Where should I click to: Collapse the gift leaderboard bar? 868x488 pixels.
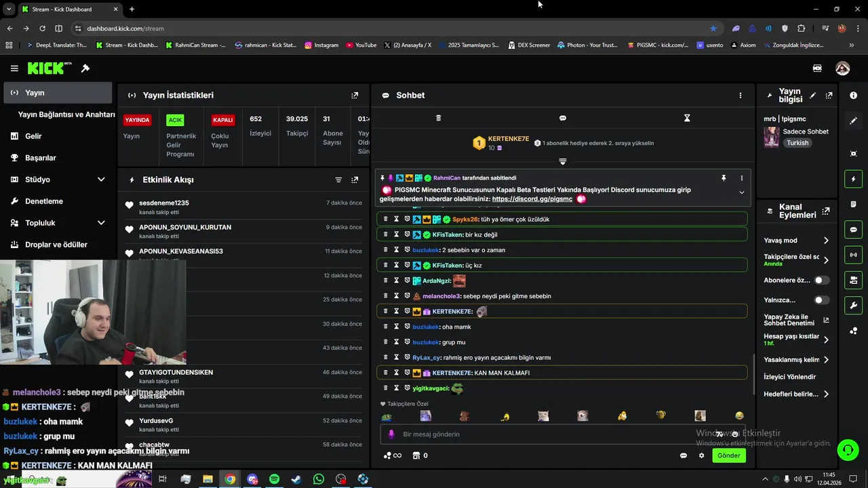pos(562,161)
